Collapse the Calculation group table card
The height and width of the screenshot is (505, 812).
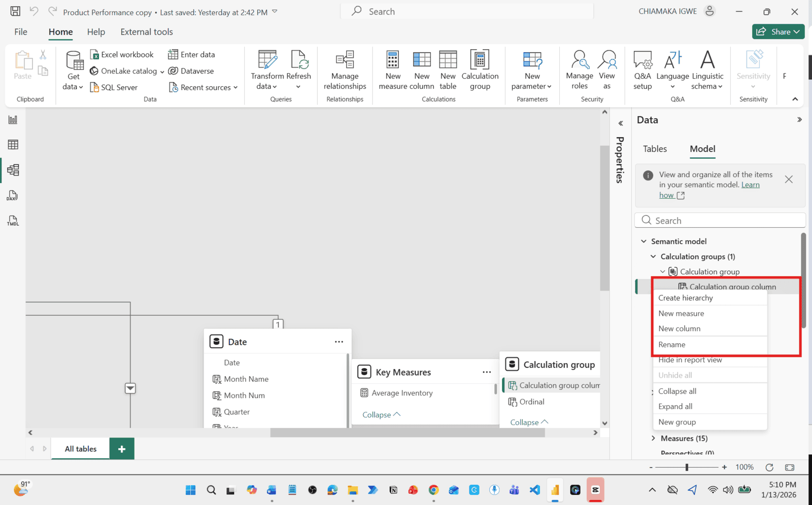[529, 422]
